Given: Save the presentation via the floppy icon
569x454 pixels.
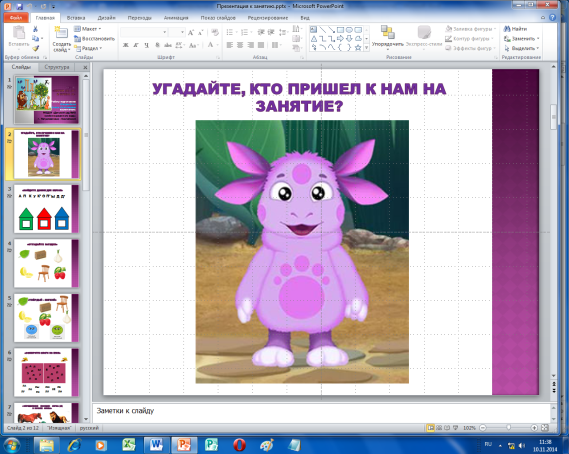Looking at the screenshot, I should tap(20, 7).
